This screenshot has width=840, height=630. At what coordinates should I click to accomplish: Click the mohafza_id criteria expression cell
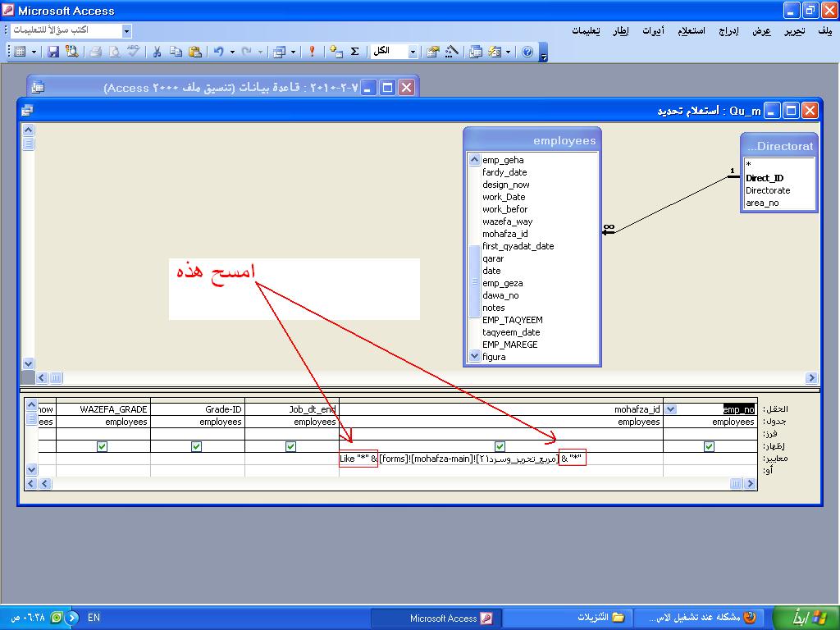point(501,459)
